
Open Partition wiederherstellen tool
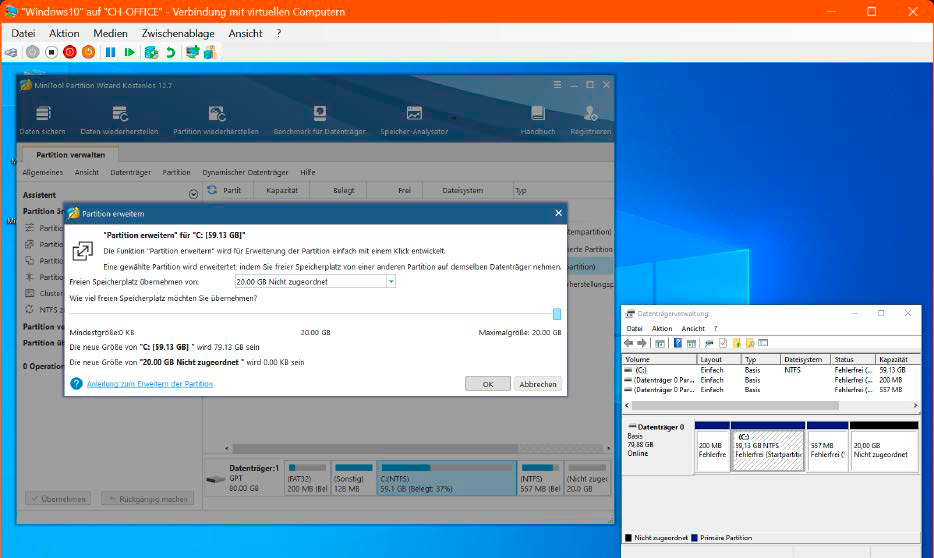click(x=216, y=120)
